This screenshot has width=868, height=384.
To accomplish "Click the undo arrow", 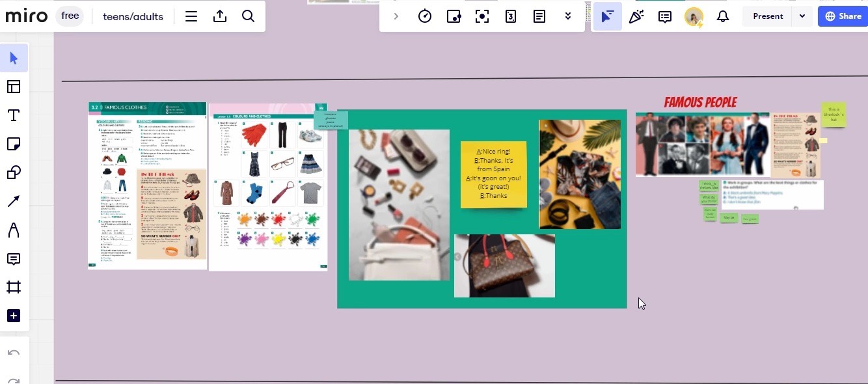I will pyautogui.click(x=14, y=353).
